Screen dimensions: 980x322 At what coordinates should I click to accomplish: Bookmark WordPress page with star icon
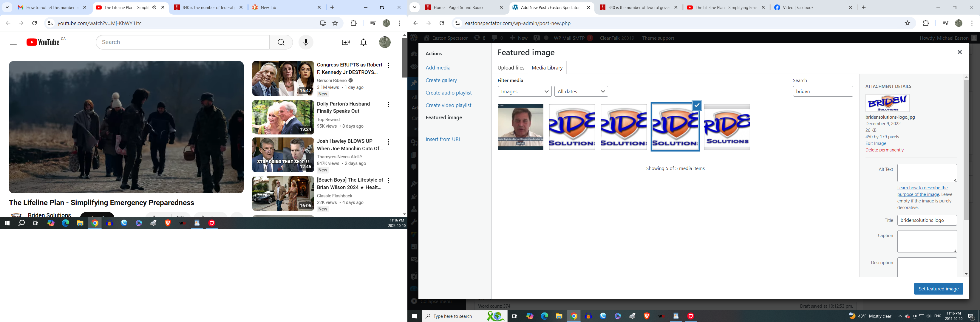(x=907, y=23)
